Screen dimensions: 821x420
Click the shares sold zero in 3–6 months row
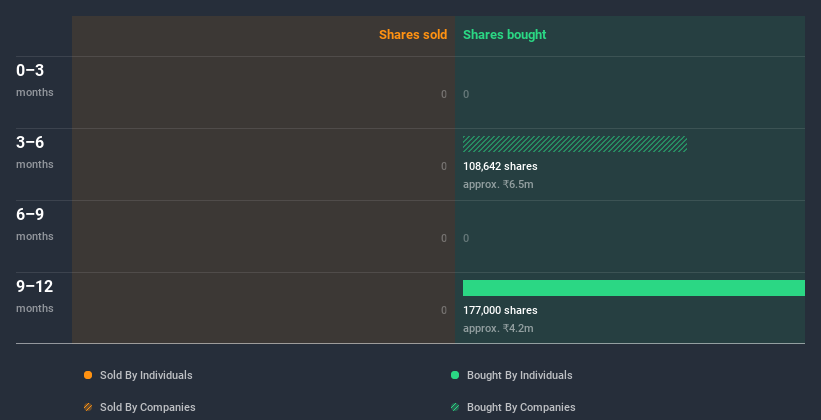coord(444,167)
